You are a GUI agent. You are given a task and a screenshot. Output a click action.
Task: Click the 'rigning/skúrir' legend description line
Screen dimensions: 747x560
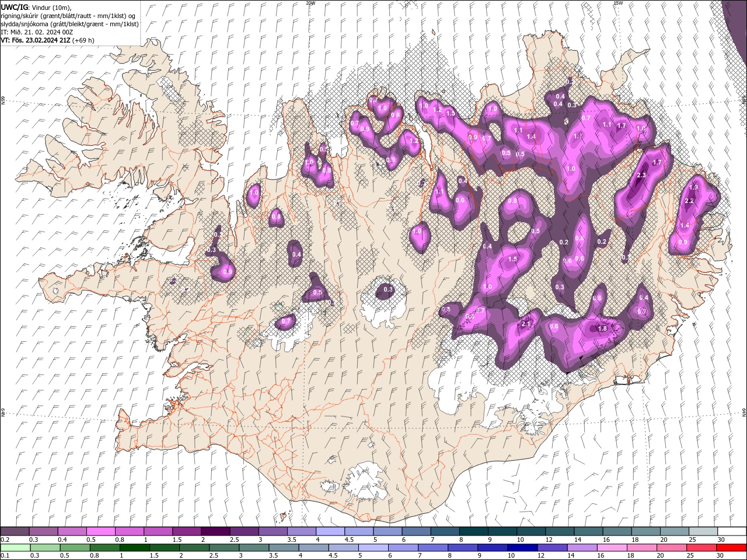69,16
